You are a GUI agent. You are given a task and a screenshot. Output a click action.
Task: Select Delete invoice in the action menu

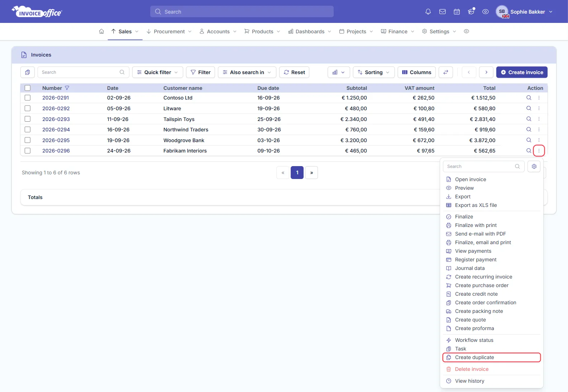(x=492, y=369)
